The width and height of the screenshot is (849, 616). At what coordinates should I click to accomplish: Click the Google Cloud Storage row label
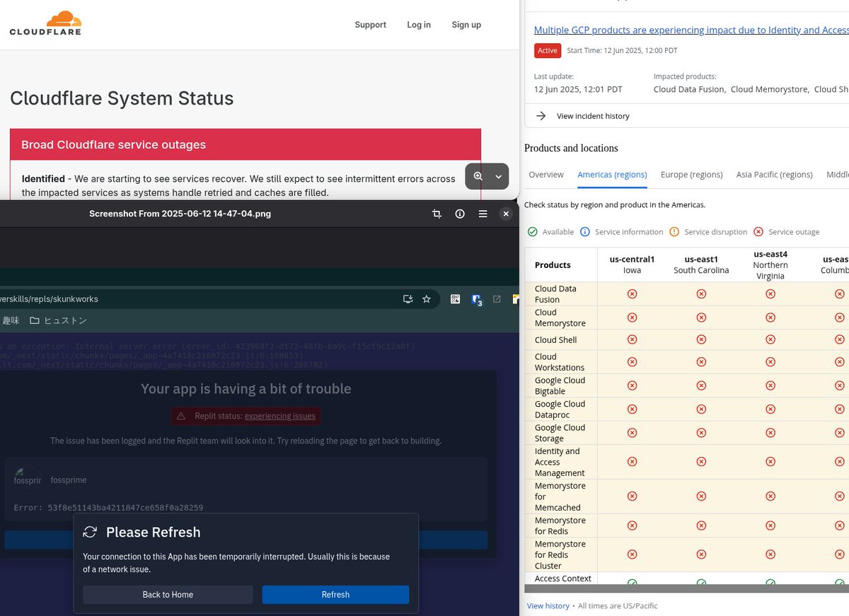(560, 433)
